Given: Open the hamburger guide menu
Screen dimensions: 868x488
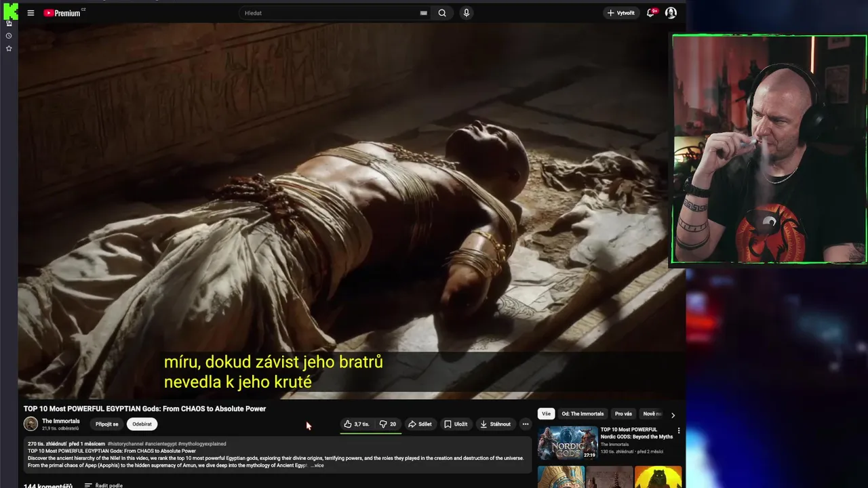Looking at the screenshot, I should click(31, 13).
